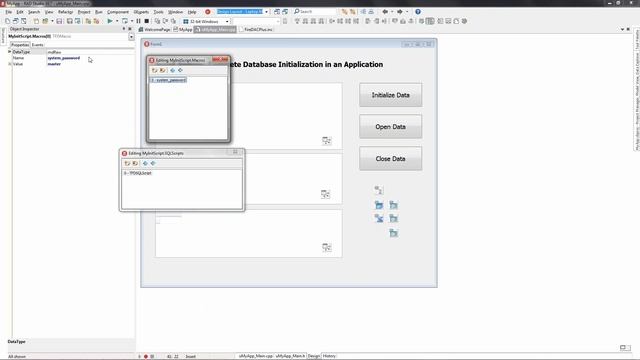Select bottom-most non-visual component on form
640x360 pixels.
pos(393,233)
